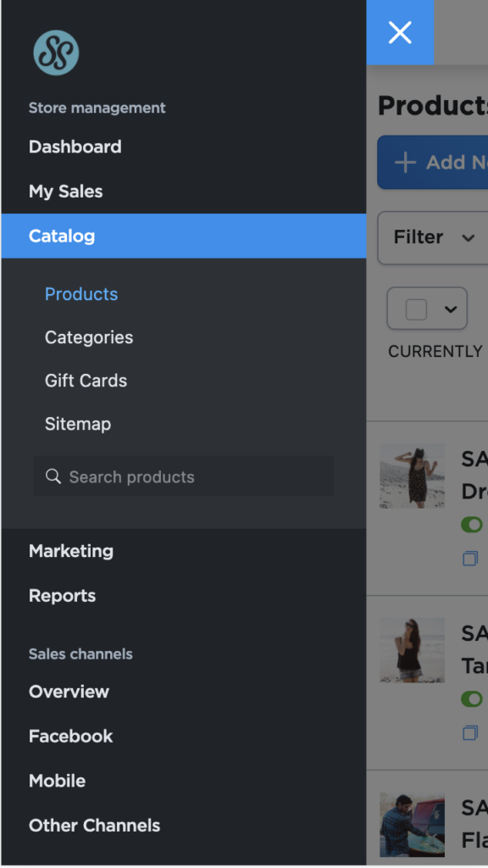Click the duplicate icon under the tank product

pyautogui.click(x=469, y=732)
